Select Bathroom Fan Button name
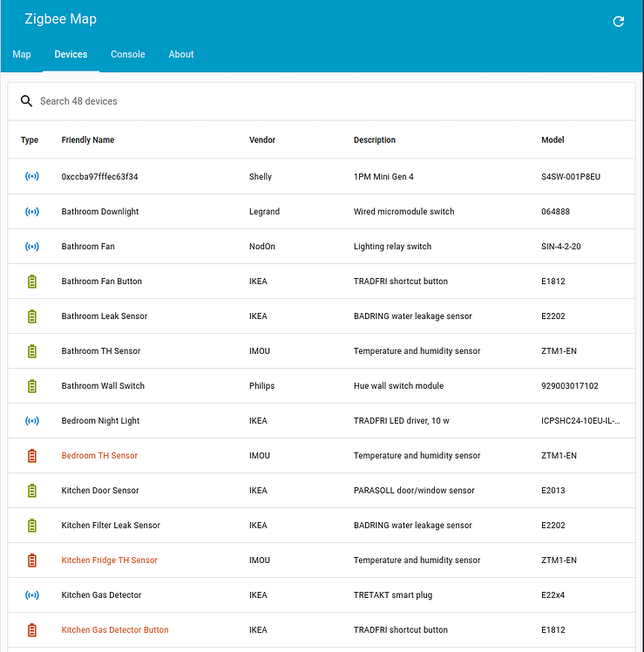Screen dimensions: 644x652 point(101,281)
